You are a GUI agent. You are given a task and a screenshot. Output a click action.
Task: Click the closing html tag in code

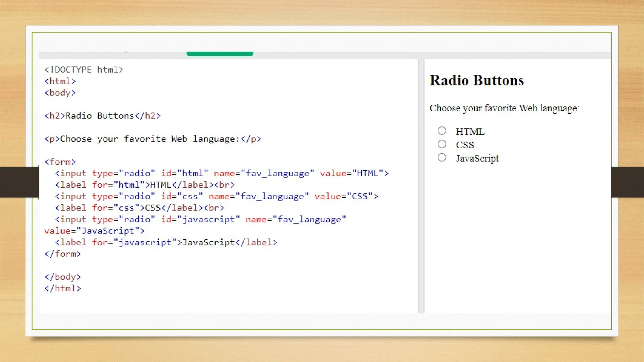[63, 288]
